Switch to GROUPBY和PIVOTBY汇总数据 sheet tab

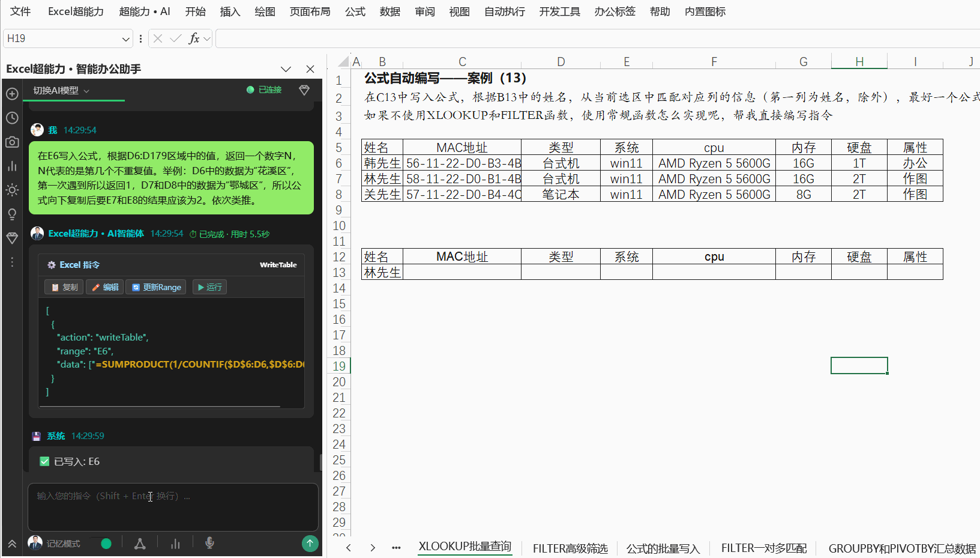click(x=902, y=548)
